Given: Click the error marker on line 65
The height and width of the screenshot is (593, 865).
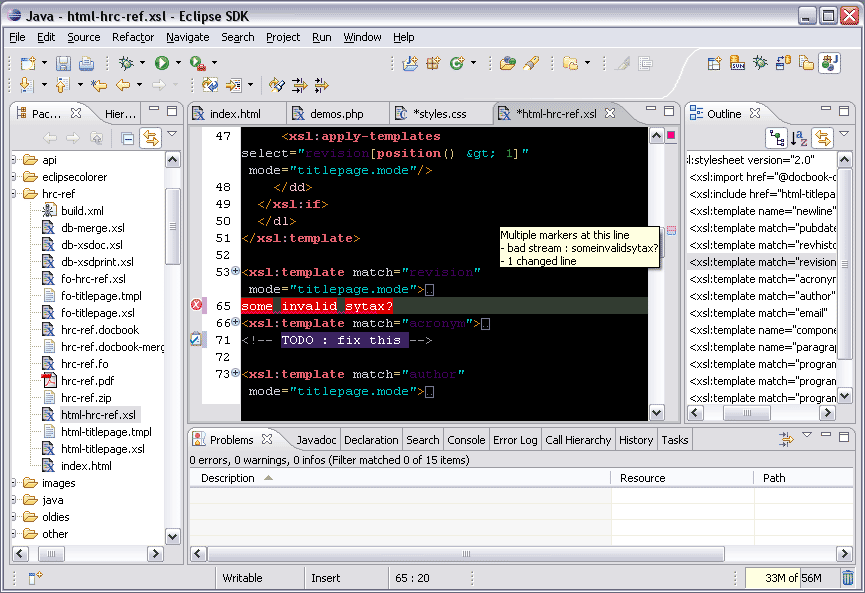Looking at the screenshot, I should 196,305.
